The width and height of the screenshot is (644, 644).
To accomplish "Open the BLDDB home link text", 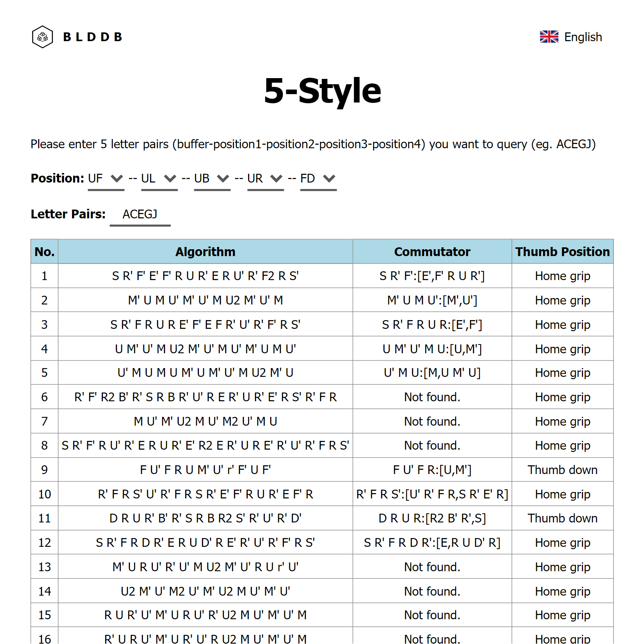I will (x=93, y=37).
